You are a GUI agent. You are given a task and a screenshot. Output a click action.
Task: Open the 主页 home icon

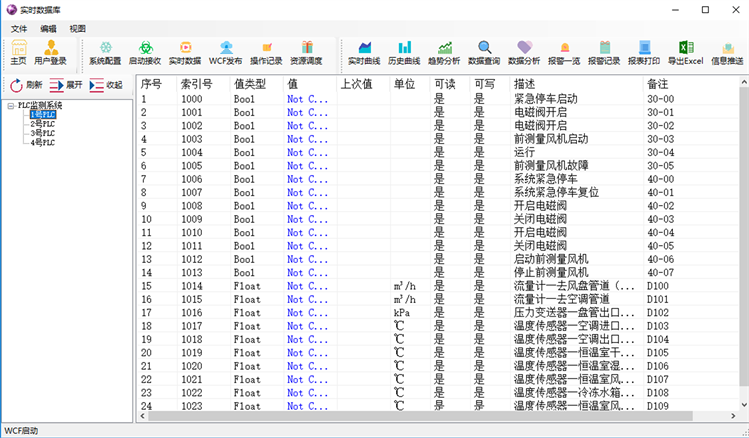point(18,53)
